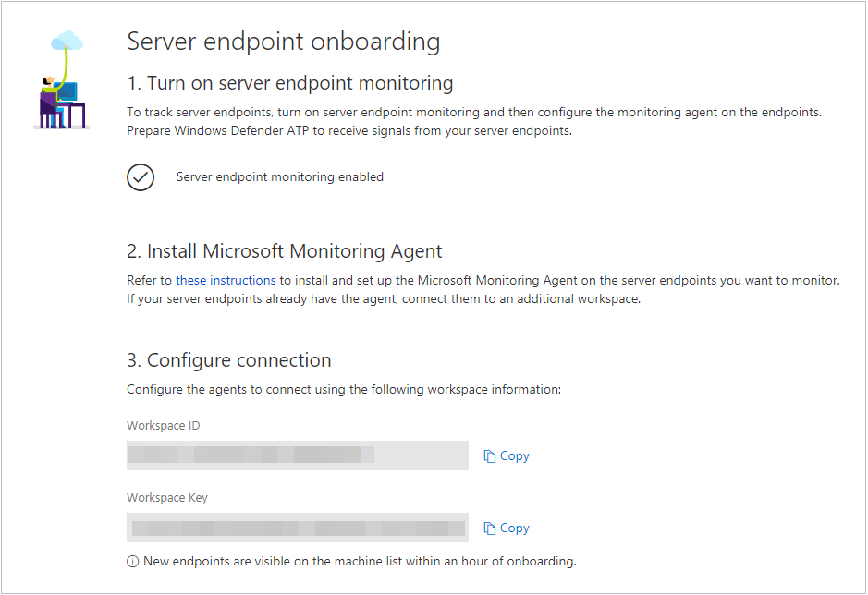Click the "Workspace Key" field label
Viewport: 868px width, 595px height.
click(167, 498)
